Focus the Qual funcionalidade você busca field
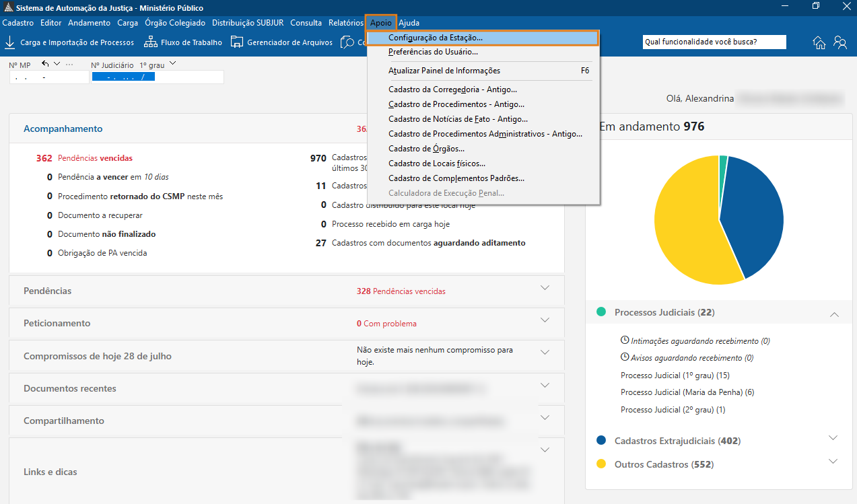The height and width of the screenshot is (504, 857). pyautogui.click(x=714, y=42)
